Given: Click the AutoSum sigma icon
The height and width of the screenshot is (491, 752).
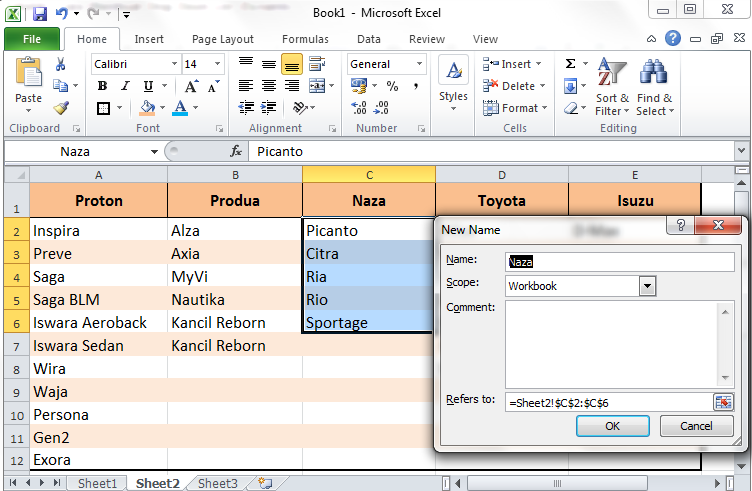Looking at the screenshot, I should (570, 64).
